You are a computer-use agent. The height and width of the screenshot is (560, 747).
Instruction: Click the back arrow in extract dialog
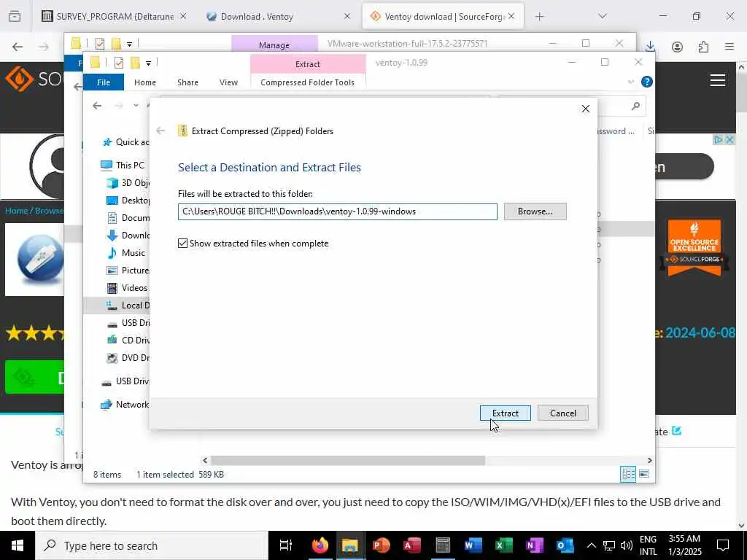(160, 131)
